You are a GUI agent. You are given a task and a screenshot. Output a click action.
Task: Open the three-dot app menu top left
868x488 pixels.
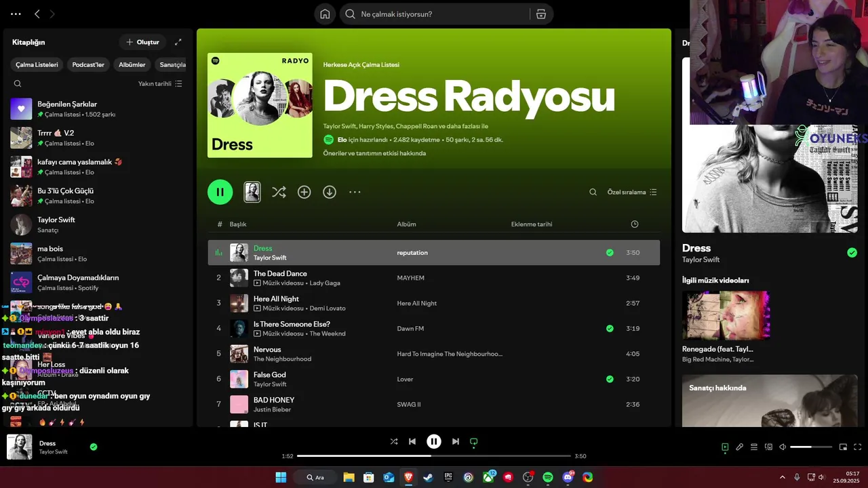[x=16, y=14]
